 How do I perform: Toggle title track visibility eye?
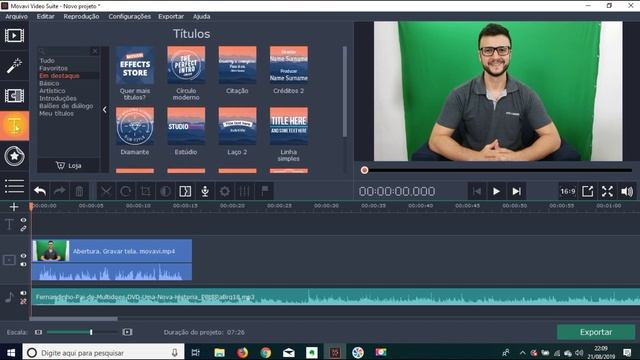pos(23,220)
